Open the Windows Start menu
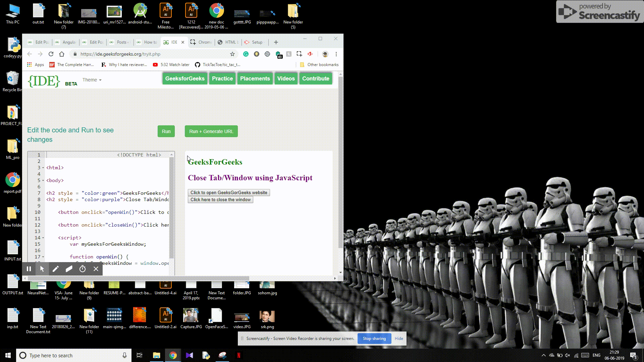The width and height of the screenshot is (644, 362). (x=8, y=355)
